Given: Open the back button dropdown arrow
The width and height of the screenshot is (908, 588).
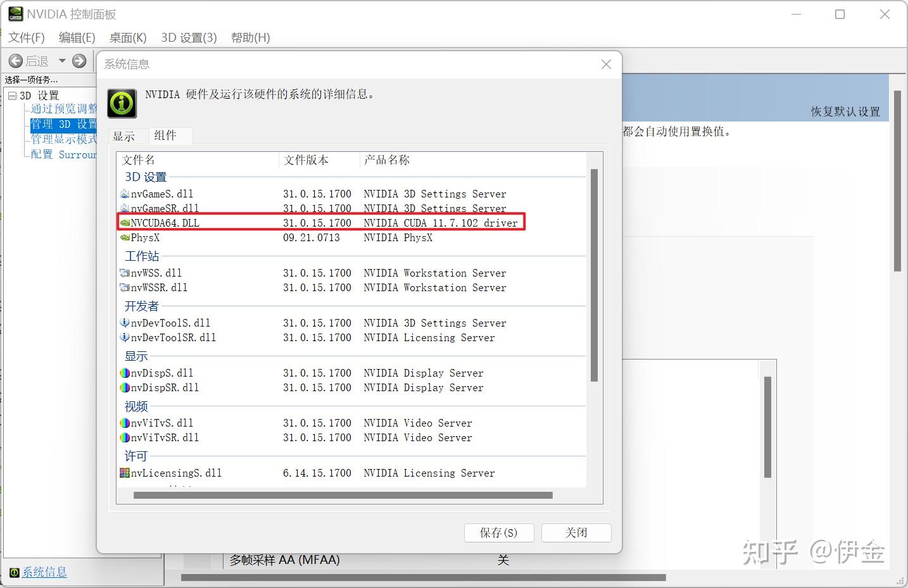Looking at the screenshot, I should [x=61, y=61].
